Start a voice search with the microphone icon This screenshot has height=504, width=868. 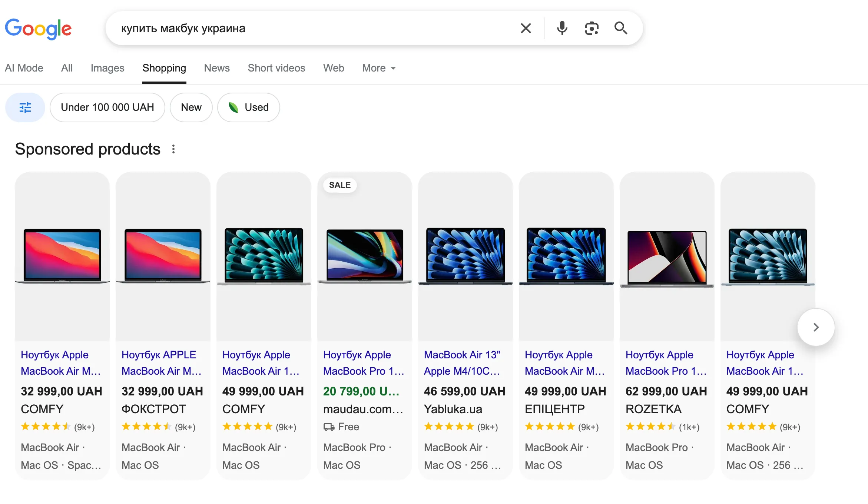point(562,28)
